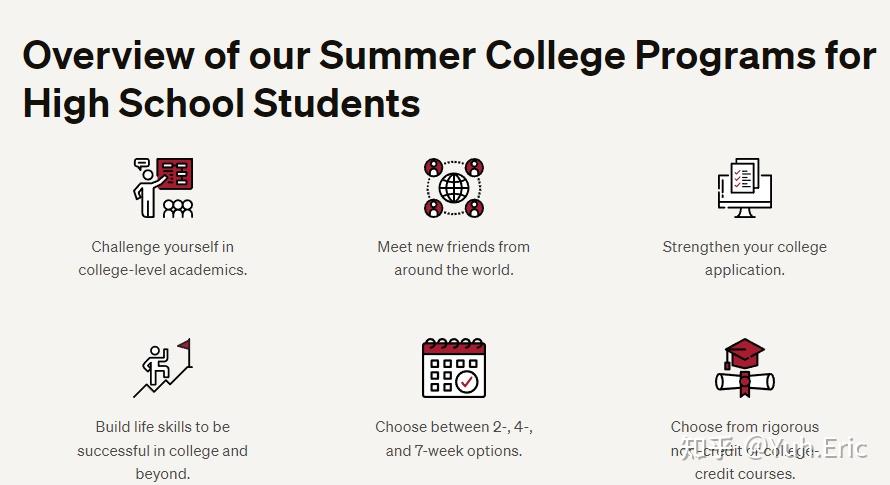Select "Meet new friends from around the world" caption

[x=453, y=258]
